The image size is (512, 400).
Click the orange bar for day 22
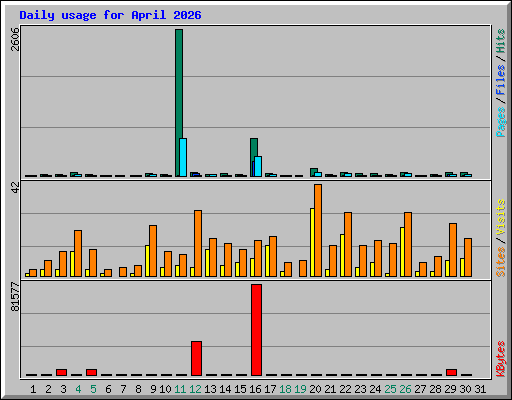pyautogui.click(x=348, y=244)
